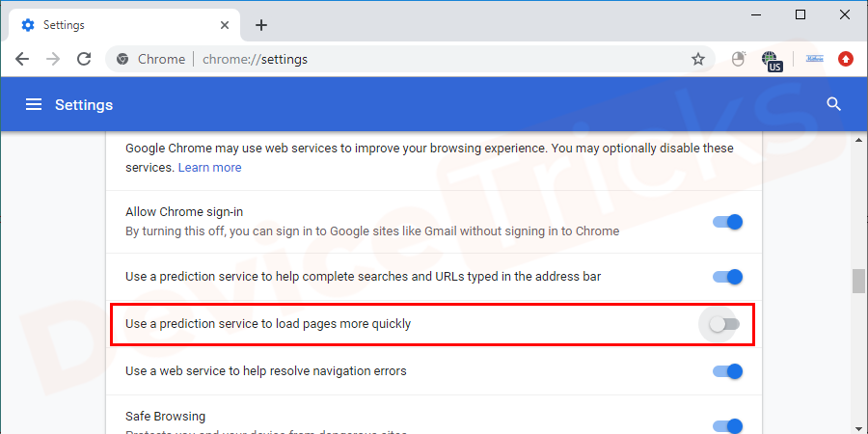Click the vertical scrollbar thumb
This screenshot has height=434, width=868.
858,282
